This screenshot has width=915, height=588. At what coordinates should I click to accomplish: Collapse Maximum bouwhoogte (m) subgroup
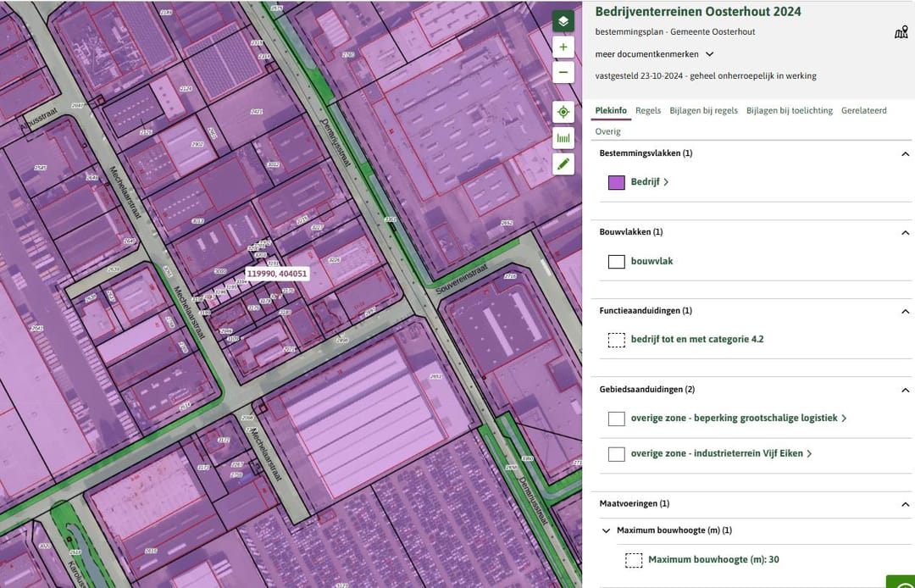pyautogui.click(x=606, y=531)
